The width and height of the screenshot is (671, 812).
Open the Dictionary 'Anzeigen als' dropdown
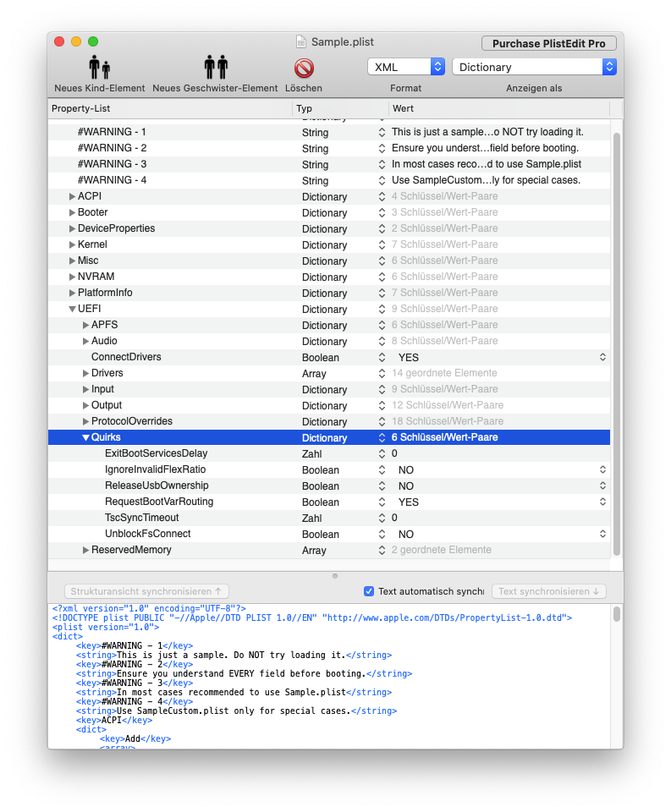click(x=533, y=67)
